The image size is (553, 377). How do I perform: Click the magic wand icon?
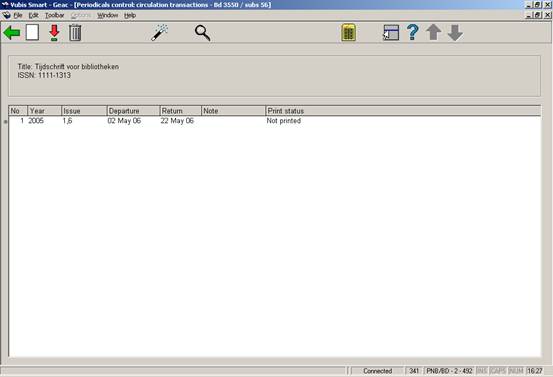pos(159,33)
